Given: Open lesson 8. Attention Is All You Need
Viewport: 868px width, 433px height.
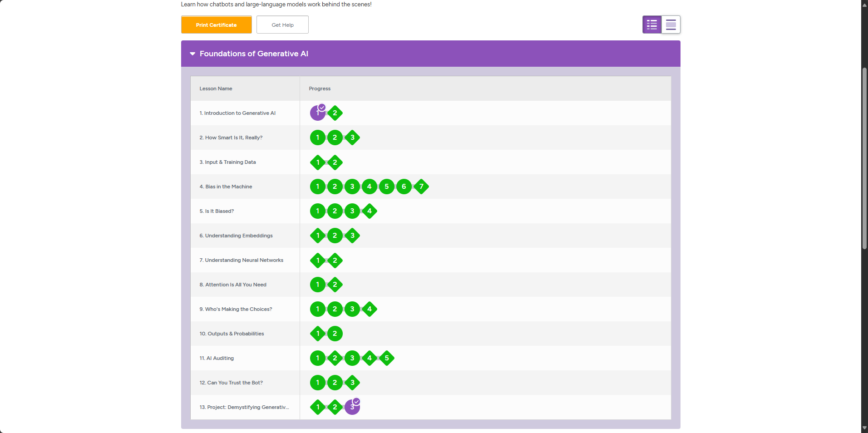Looking at the screenshot, I should [x=233, y=285].
